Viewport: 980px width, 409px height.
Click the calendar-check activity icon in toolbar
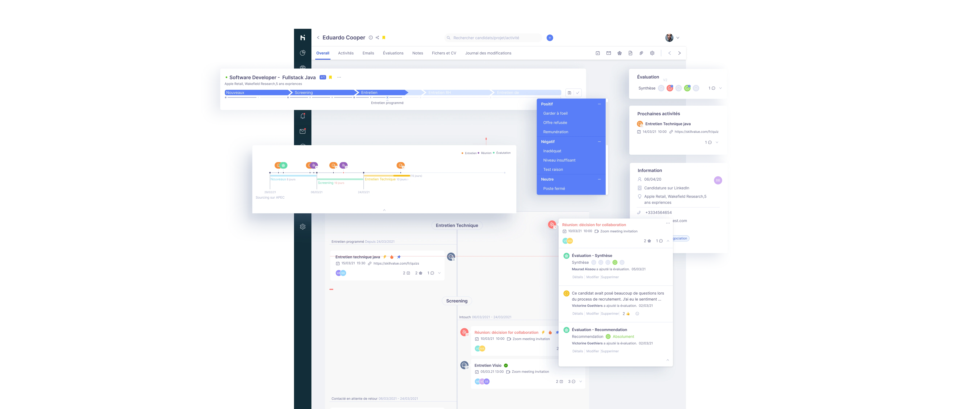click(598, 53)
